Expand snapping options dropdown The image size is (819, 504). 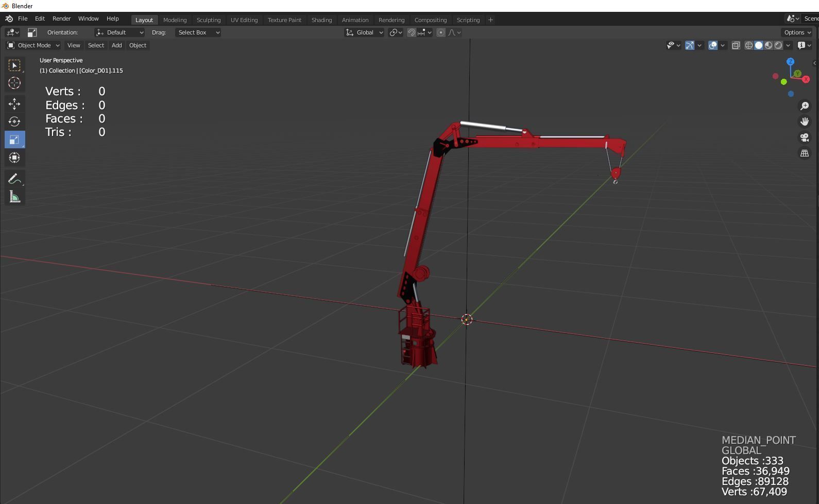(425, 32)
